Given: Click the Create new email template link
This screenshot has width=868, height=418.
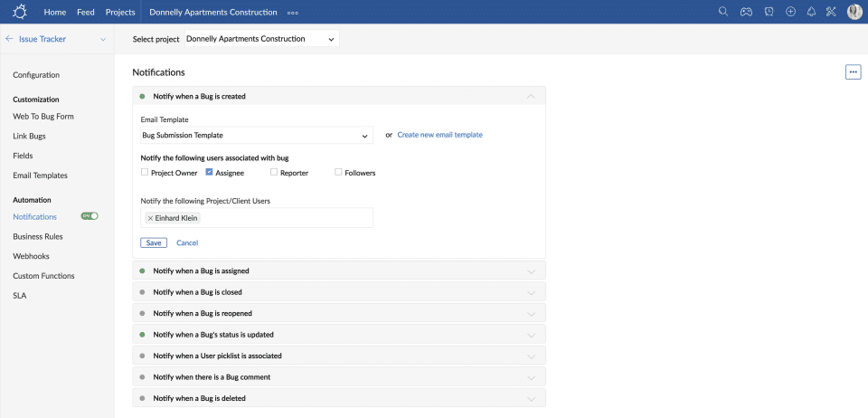Looking at the screenshot, I should click(439, 135).
